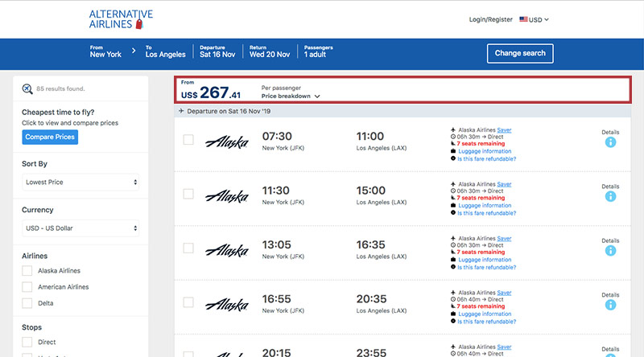644x357 pixels.
Task: Click the 'Cheapest time to fly?' heading
Action: 58,113
